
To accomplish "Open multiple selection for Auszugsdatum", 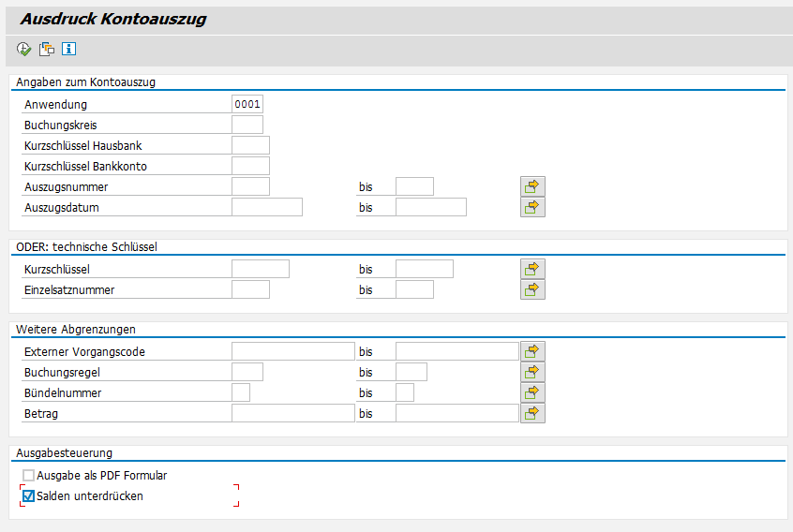I will coord(532,207).
